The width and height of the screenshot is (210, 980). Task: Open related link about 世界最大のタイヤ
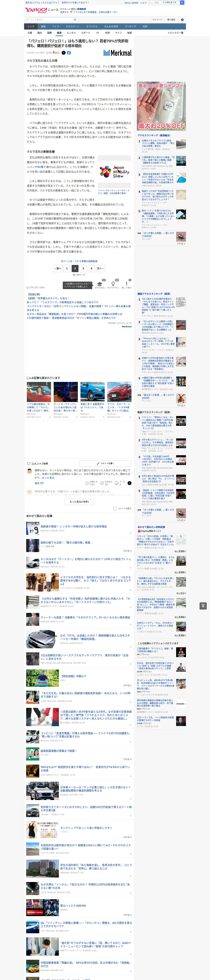point(48,299)
